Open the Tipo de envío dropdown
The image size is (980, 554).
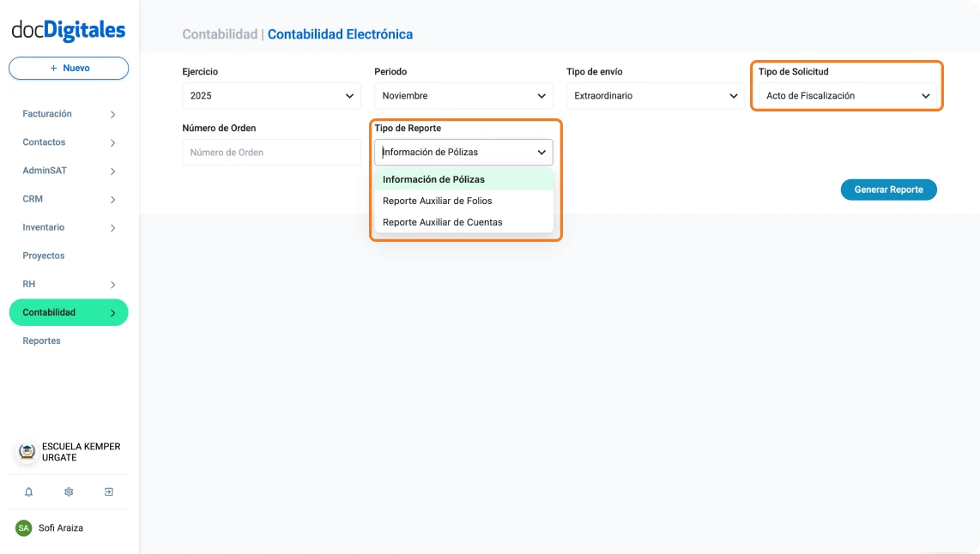655,96
